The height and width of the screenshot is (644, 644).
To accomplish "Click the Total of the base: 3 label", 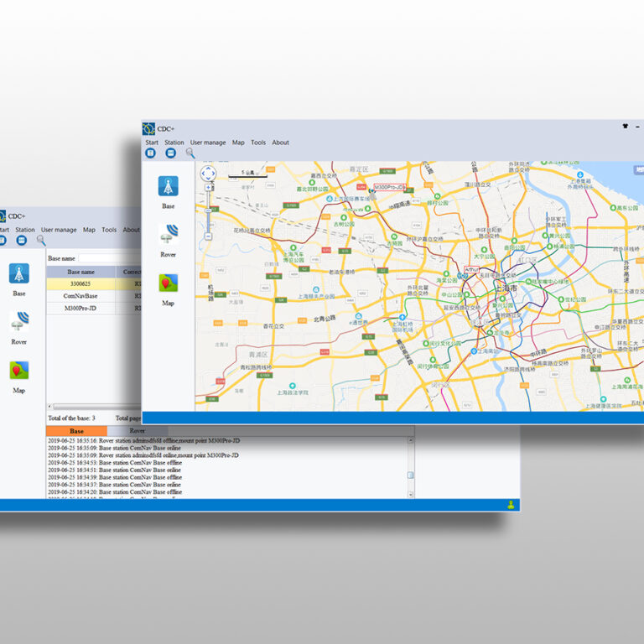I will (x=71, y=418).
